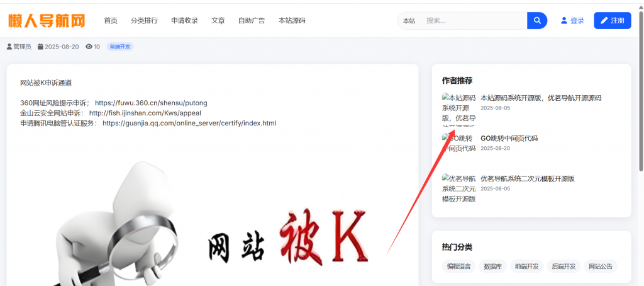Open recommended article GO跳转中间页代码
644x286 pixels.
click(x=509, y=138)
